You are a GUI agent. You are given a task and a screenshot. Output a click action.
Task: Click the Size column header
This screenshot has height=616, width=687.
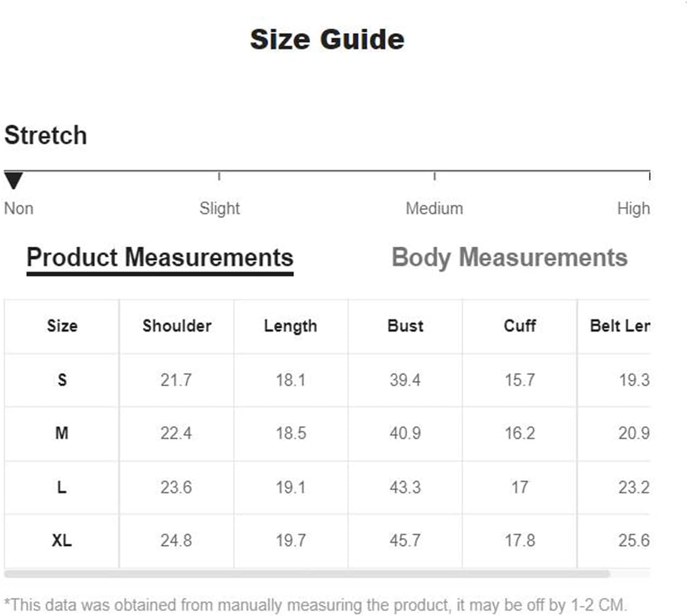(62, 325)
